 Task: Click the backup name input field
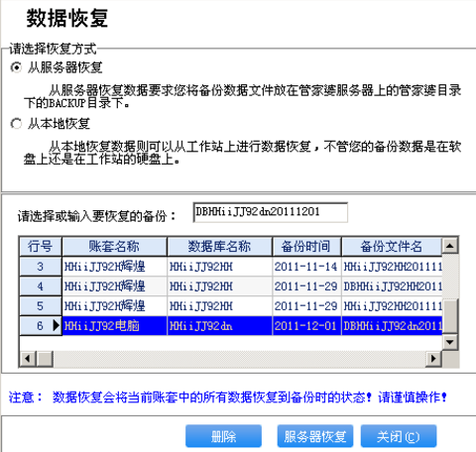coord(270,212)
